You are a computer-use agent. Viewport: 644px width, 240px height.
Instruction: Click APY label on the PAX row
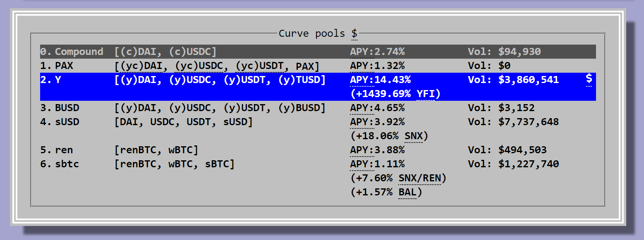362,66
